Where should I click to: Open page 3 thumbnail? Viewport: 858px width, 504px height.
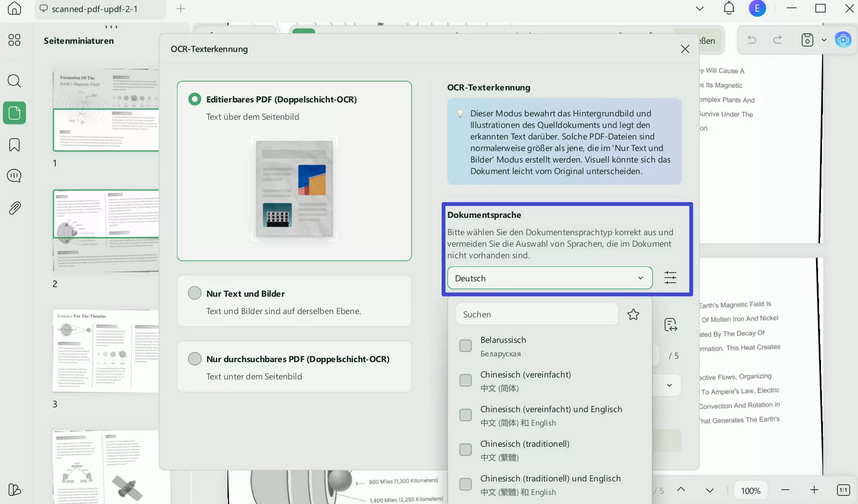[106, 351]
